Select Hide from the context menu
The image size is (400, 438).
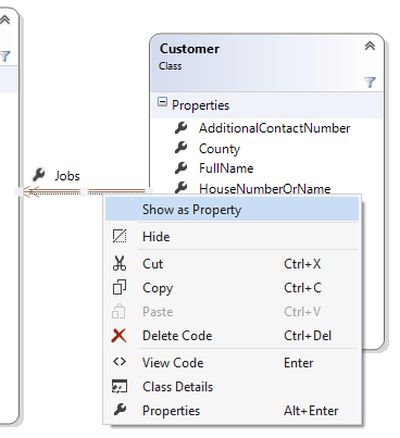[x=232, y=237]
